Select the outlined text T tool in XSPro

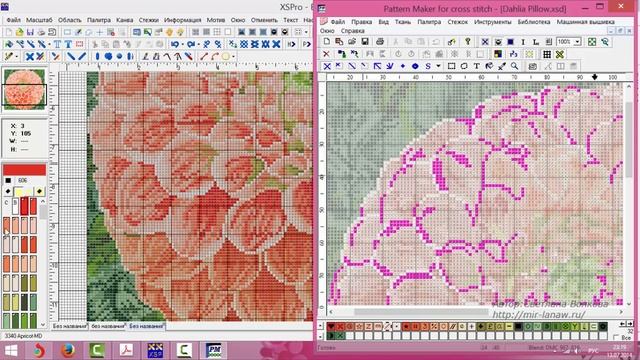tap(58, 44)
